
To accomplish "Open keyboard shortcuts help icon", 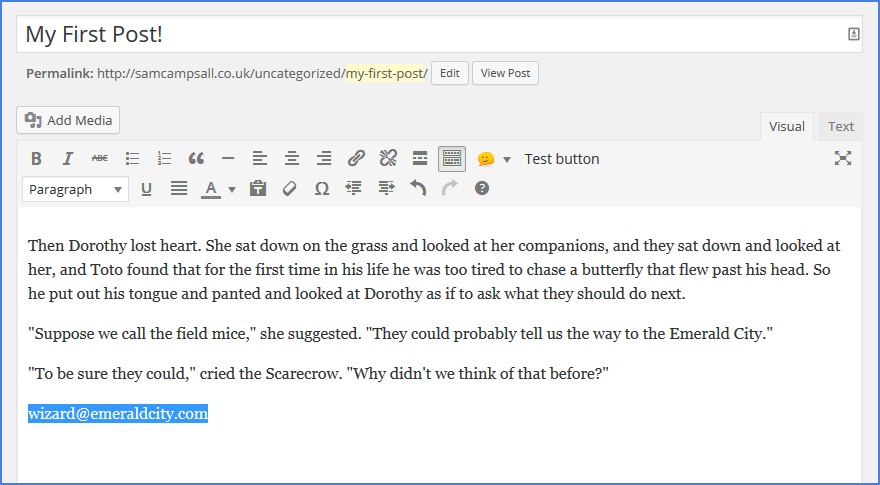I will click(482, 188).
